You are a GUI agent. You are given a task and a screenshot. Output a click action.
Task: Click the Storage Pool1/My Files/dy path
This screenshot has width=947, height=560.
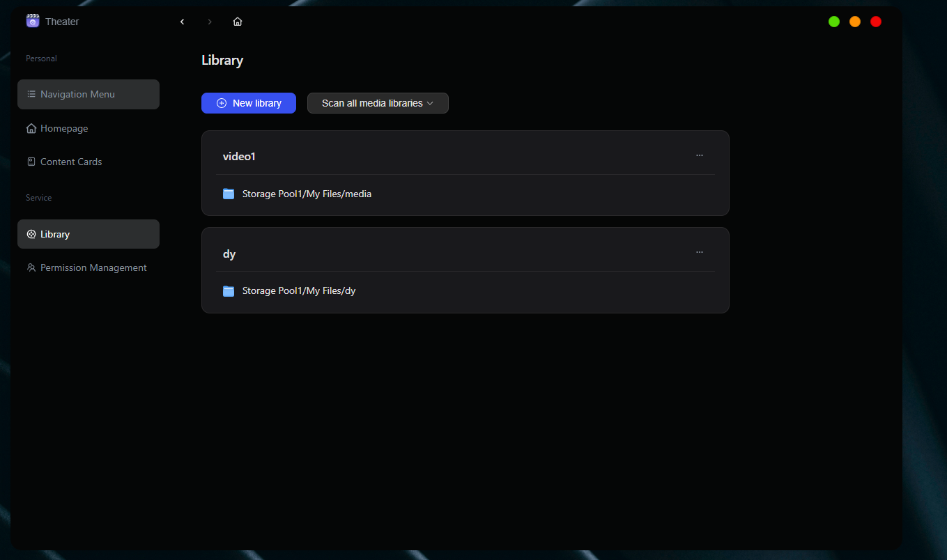(x=299, y=290)
